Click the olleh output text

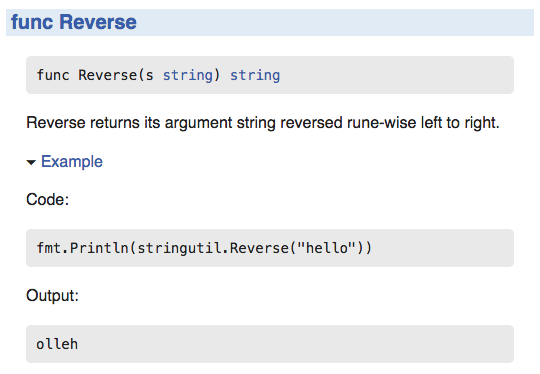tap(57, 344)
